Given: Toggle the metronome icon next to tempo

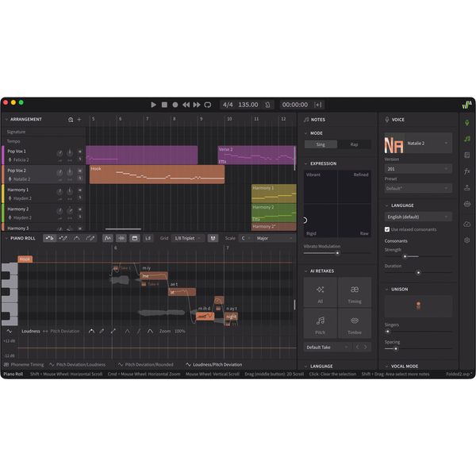Looking at the screenshot, I should 267,105.
